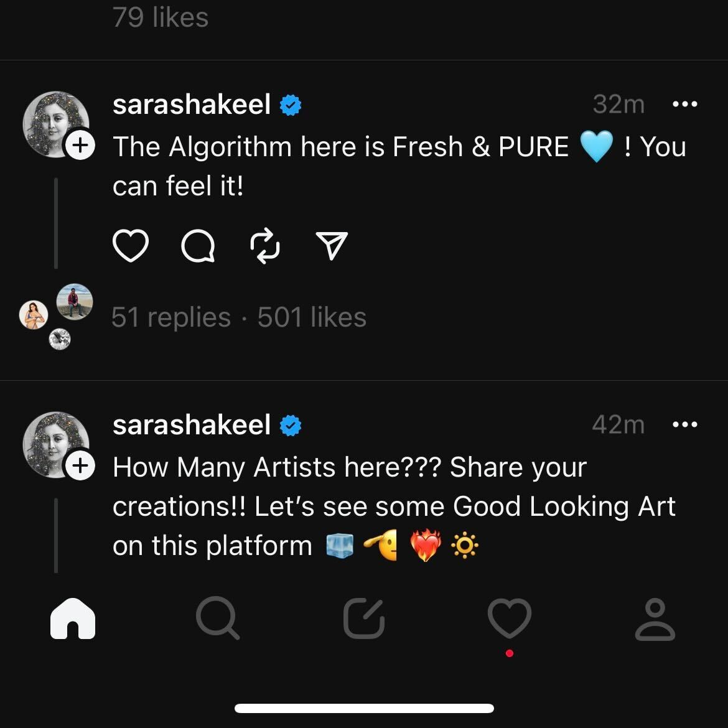The width and height of the screenshot is (728, 728).
Task: Open more options on the 42m post
Action: point(685,424)
